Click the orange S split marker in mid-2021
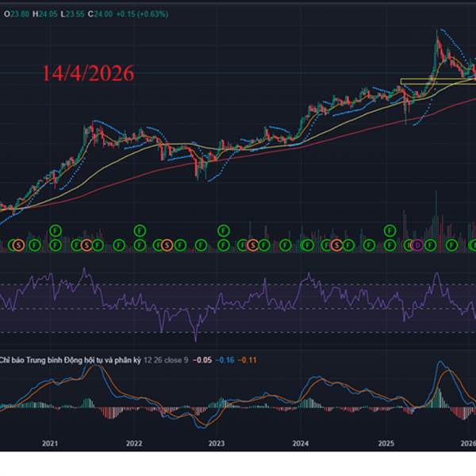Screen dimensions: 476x476 [86, 245]
